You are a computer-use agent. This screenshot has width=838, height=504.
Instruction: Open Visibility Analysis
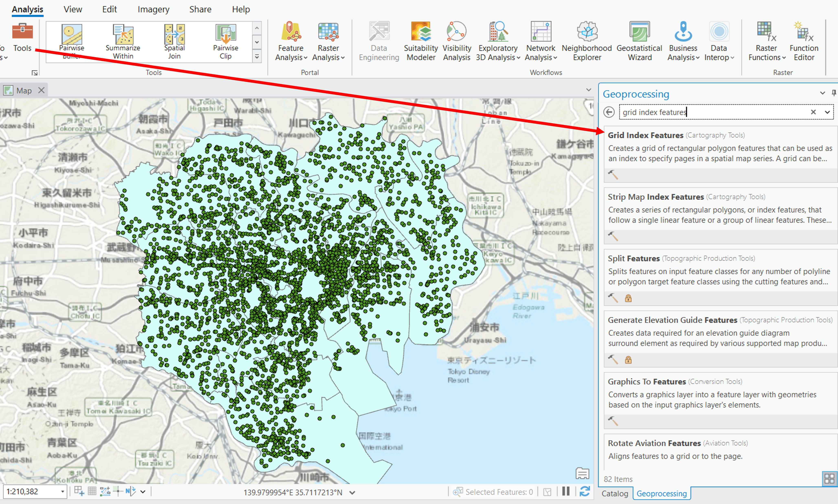coord(456,41)
